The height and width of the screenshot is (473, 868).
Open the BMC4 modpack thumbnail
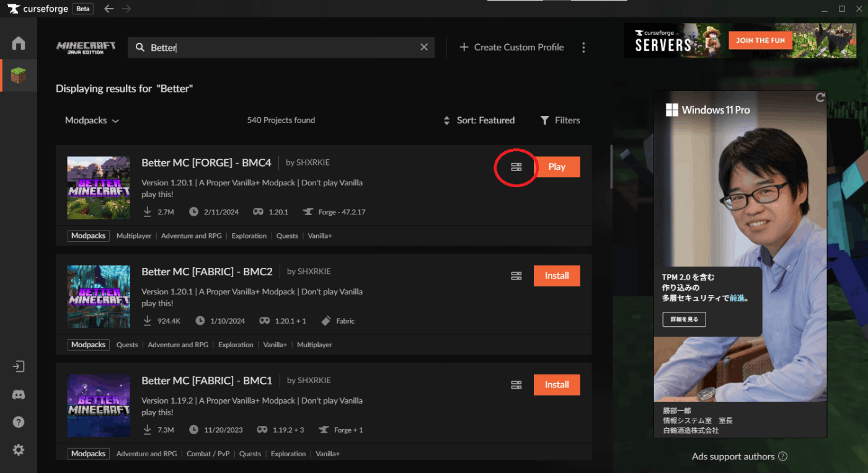pyautogui.click(x=99, y=188)
